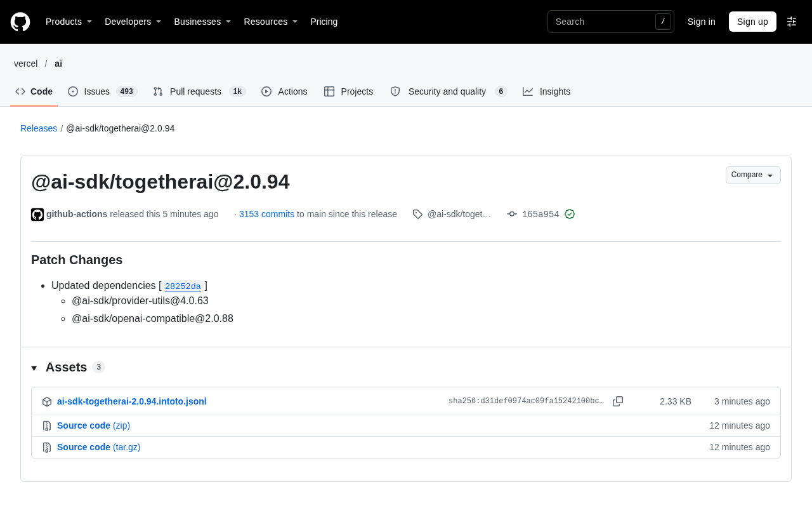This screenshot has height=508, width=812.
Task: Open the Businesses dropdown
Action: coord(203,22)
